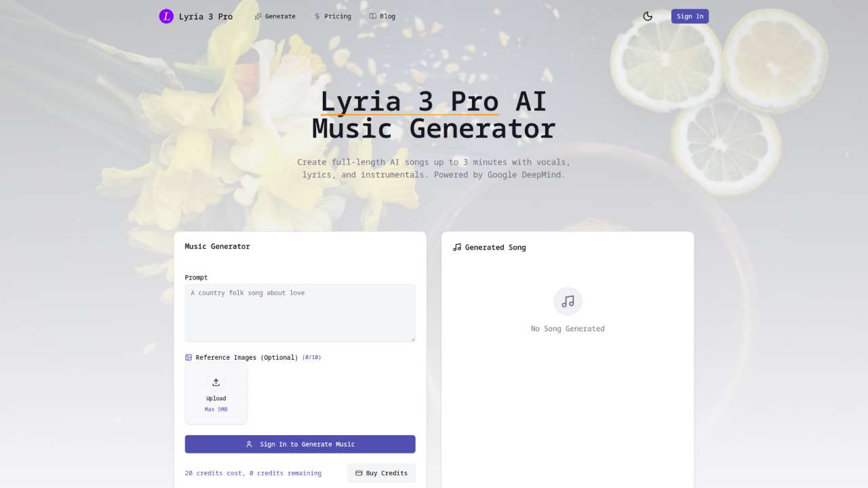
Task: Click the book icon beside Blog
Action: [373, 16]
